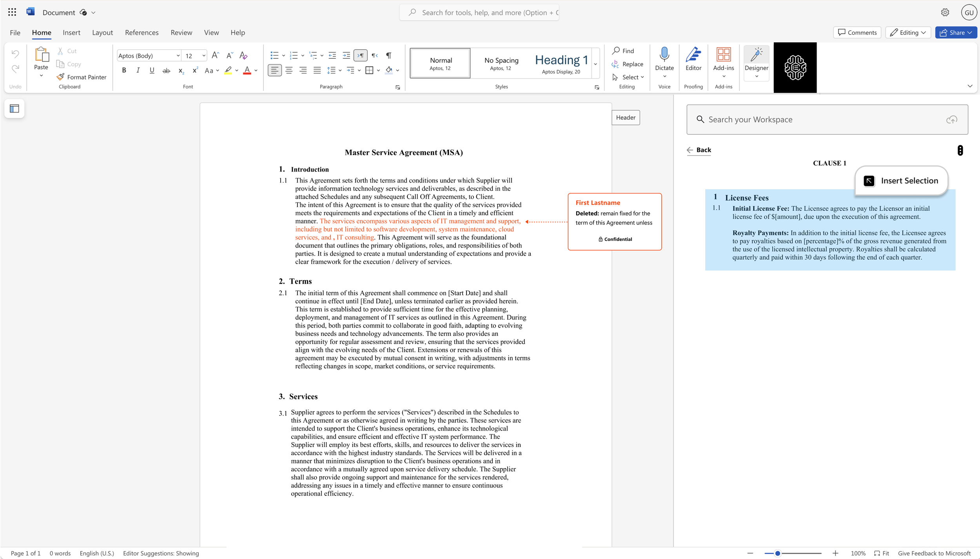Select the Format Painter tool
This screenshot has width=980, height=559.
pos(82,77)
